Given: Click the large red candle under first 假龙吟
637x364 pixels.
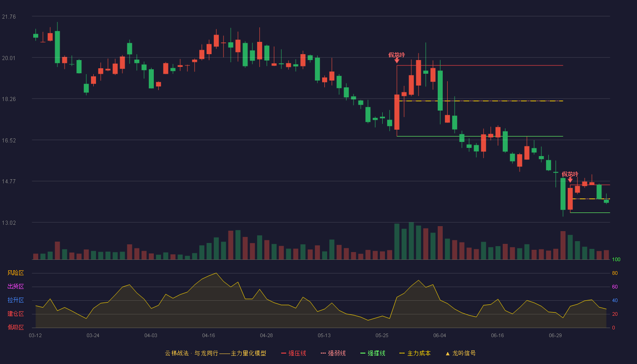Looking at the screenshot, I should [397, 112].
